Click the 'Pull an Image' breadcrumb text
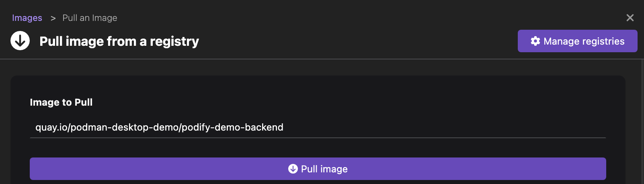This screenshot has height=184, width=644. click(90, 18)
